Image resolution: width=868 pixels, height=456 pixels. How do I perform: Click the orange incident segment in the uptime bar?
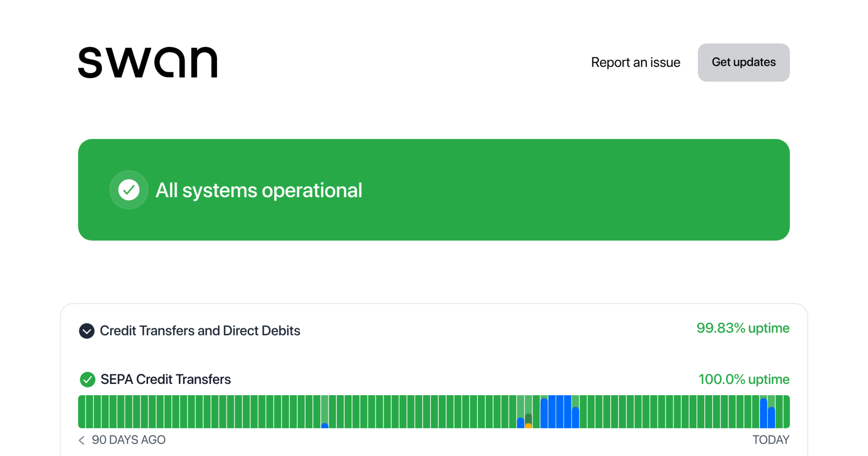(528, 426)
